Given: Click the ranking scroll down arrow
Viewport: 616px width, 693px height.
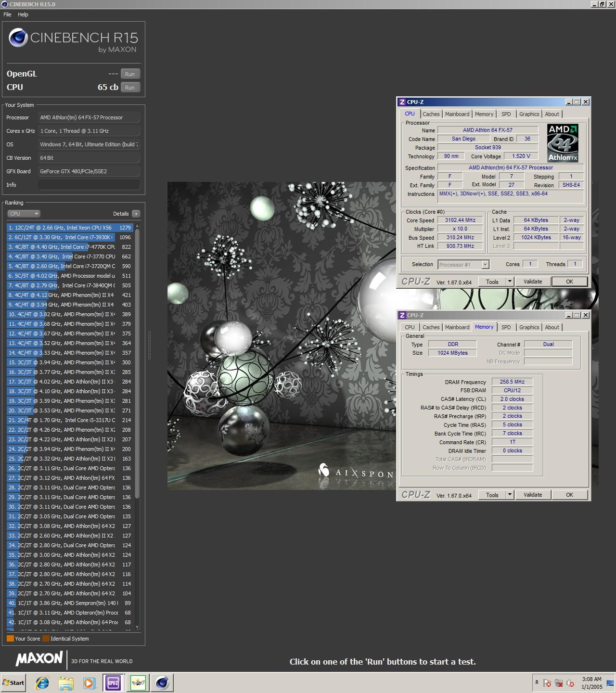Looking at the screenshot, I should (x=137, y=627).
